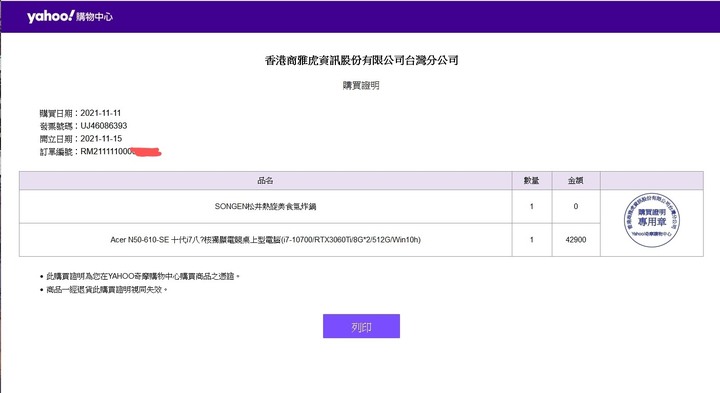
Task: Select the issue date 2021-11-15
Action: (101, 139)
